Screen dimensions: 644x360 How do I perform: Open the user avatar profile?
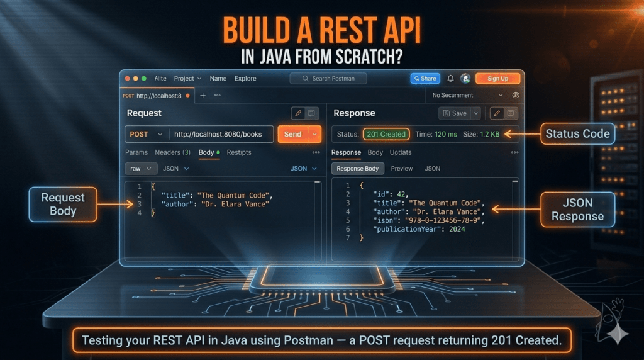pyautogui.click(x=465, y=78)
